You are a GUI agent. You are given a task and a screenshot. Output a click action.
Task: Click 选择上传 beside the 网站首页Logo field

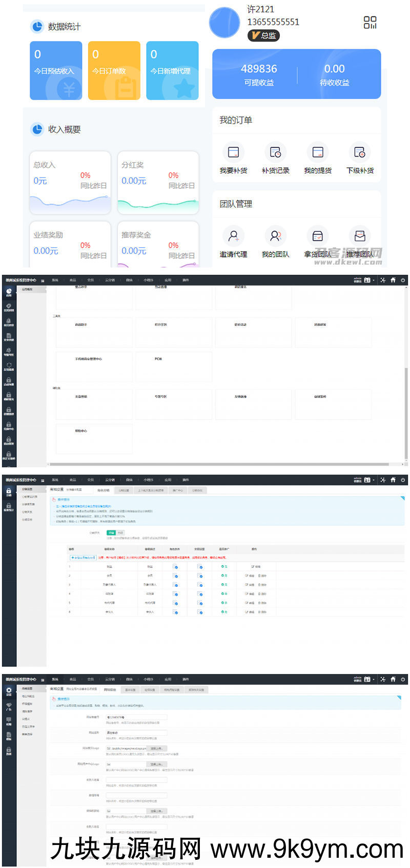[156, 749]
